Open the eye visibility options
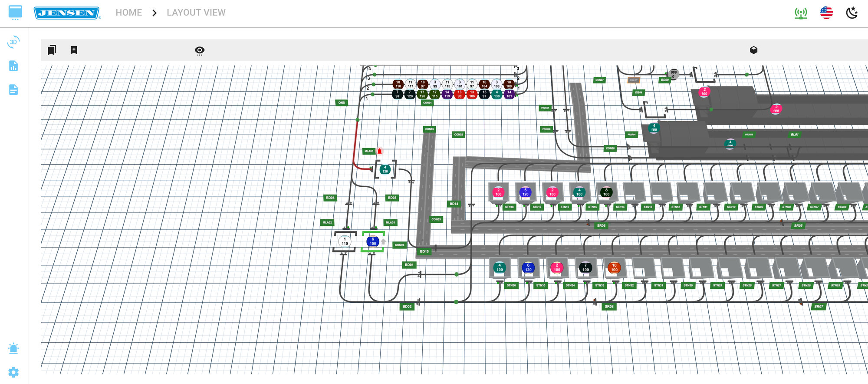This screenshot has width=868, height=384. pos(200,51)
